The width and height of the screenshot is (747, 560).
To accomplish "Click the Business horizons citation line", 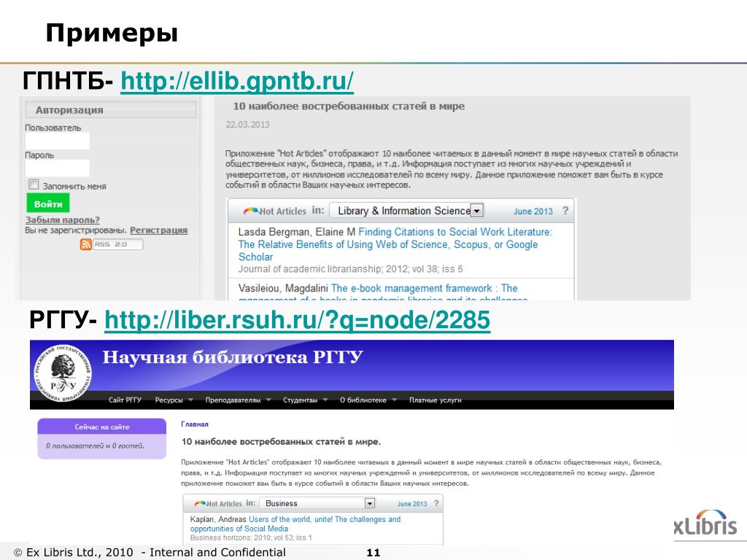I will pos(251,537).
